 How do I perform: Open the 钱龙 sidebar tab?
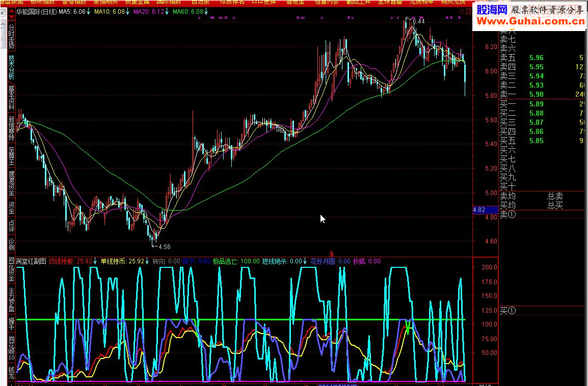pyautogui.click(x=12, y=373)
